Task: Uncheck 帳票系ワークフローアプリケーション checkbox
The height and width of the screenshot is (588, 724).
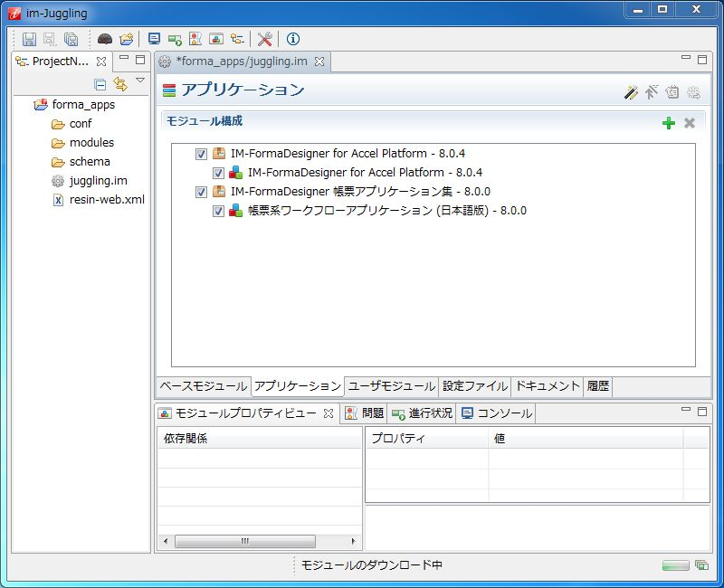Action: (218, 211)
